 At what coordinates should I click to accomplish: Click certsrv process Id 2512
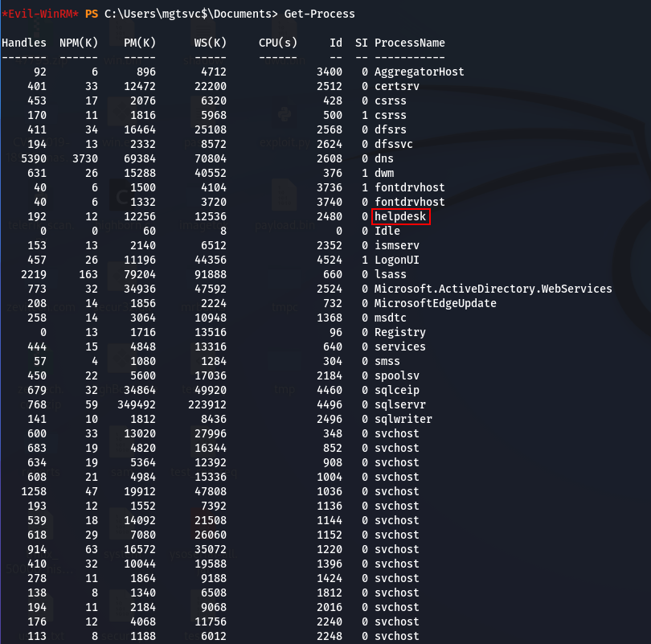point(330,86)
